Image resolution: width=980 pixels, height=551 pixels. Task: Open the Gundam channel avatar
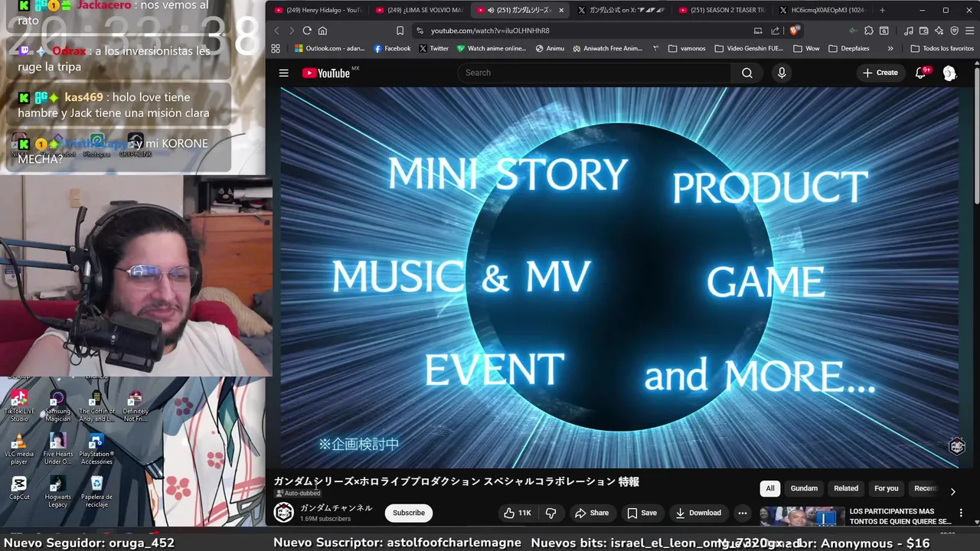pos(284,513)
